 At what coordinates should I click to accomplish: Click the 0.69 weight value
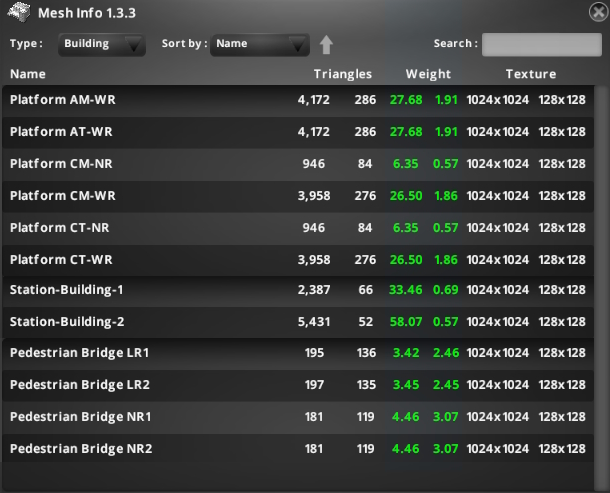445,290
